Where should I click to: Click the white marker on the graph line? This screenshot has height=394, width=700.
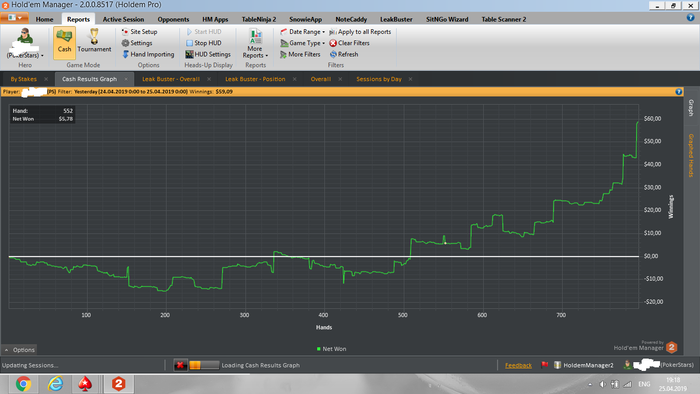pyautogui.click(x=445, y=243)
